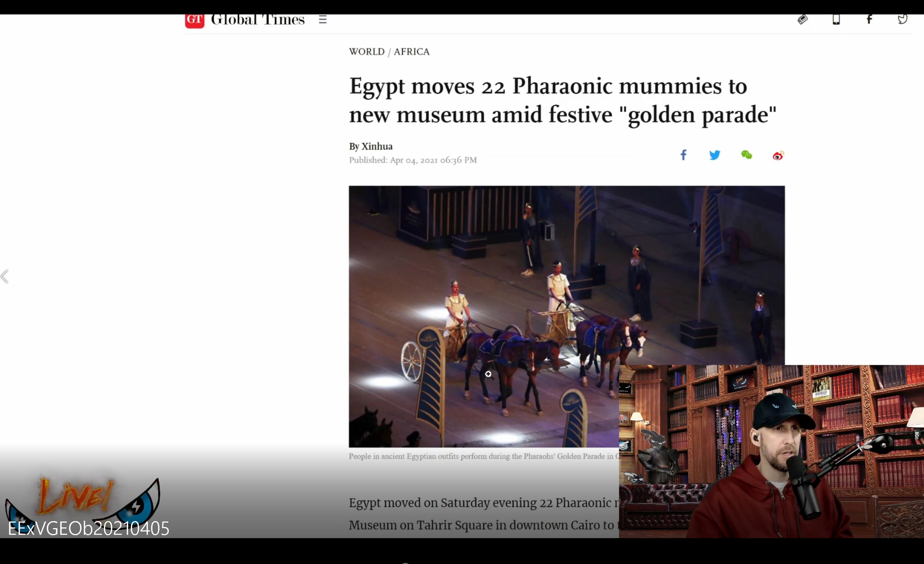Click the streamer webcam overlay
Image resolution: width=924 pixels, height=564 pixels.
click(771, 451)
